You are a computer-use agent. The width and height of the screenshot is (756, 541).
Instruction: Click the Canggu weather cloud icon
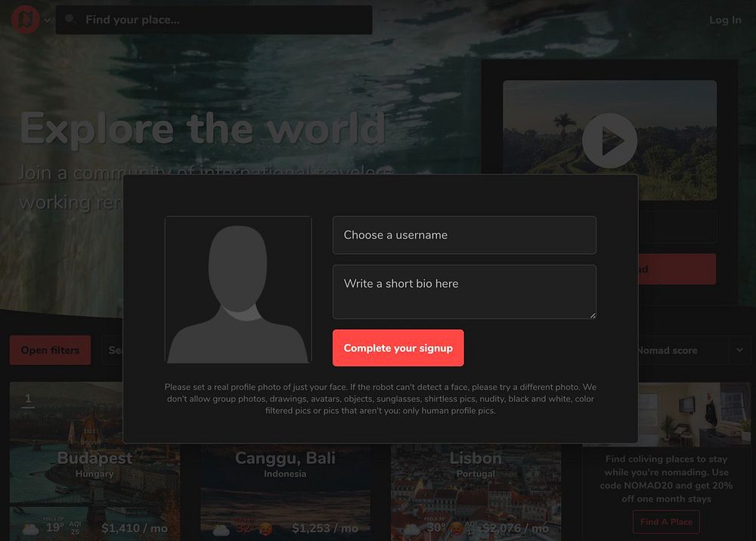click(222, 530)
